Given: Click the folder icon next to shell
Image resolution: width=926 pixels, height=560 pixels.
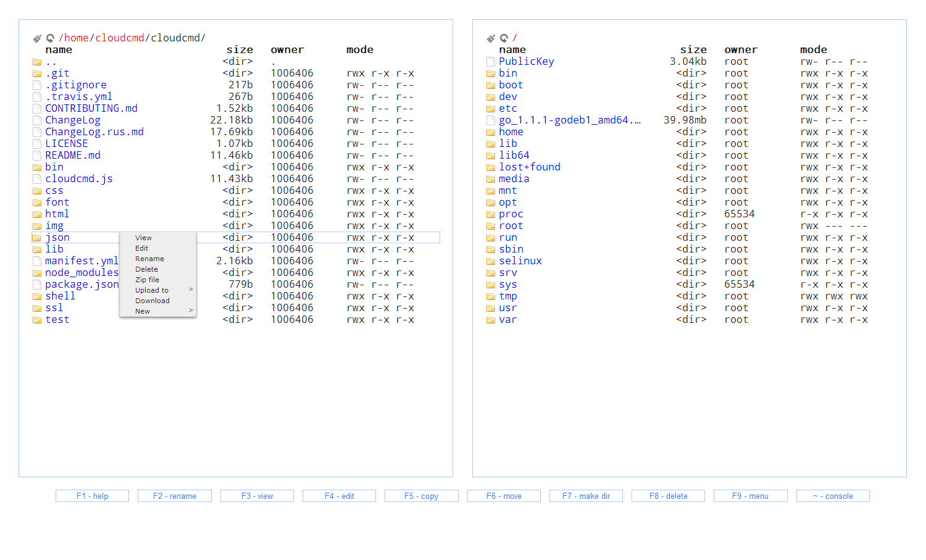Looking at the screenshot, I should coord(37,296).
